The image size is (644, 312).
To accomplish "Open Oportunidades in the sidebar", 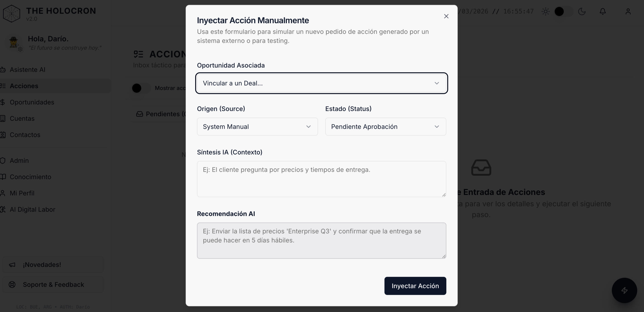I will [x=32, y=102].
